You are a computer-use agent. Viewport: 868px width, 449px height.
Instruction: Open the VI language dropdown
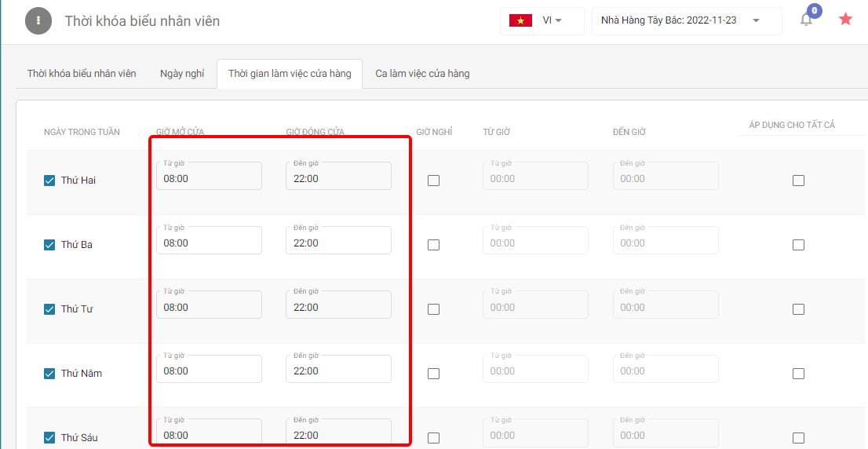pyautogui.click(x=553, y=20)
